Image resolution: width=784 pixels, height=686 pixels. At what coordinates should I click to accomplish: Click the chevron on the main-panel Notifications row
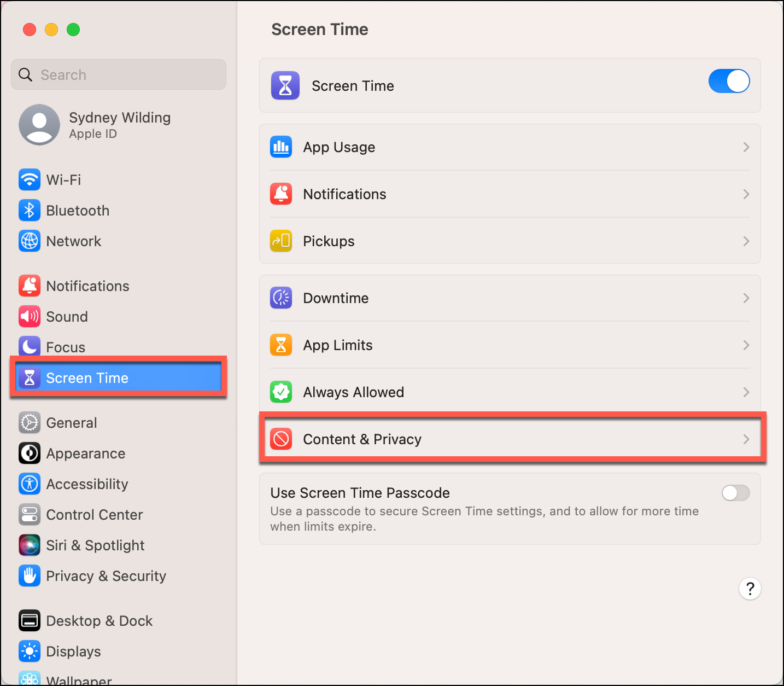tap(746, 194)
